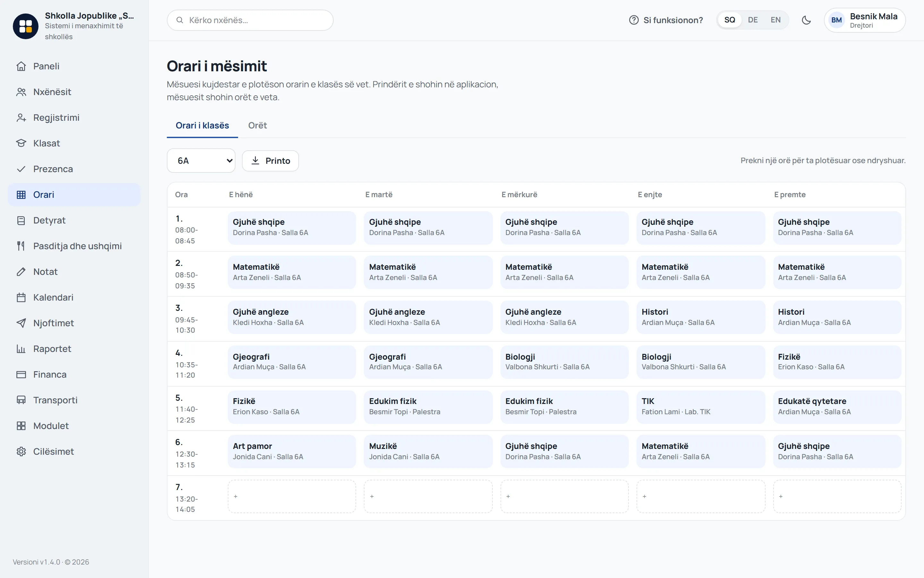Click the Notat pencil icon
This screenshot has height=578, width=924.
tap(21, 271)
